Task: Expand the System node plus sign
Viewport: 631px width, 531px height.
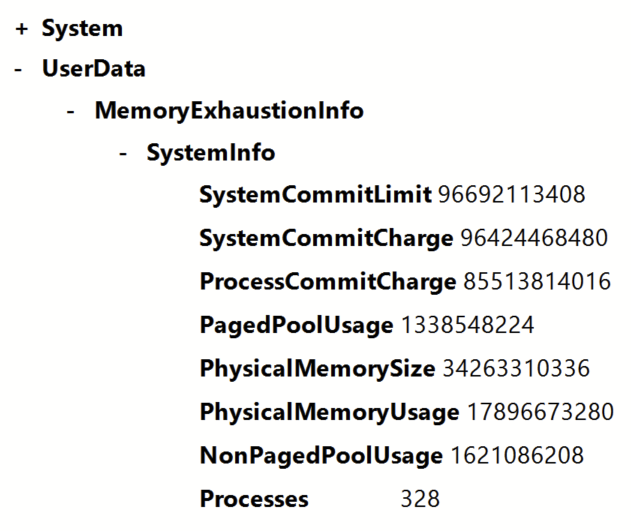Action: pyautogui.click(x=21, y=29)
